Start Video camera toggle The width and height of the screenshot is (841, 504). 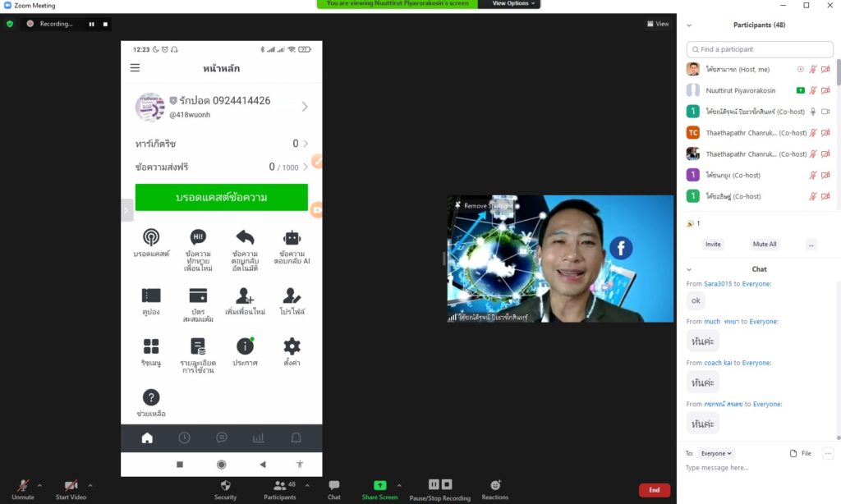click(x=71, y=485)
